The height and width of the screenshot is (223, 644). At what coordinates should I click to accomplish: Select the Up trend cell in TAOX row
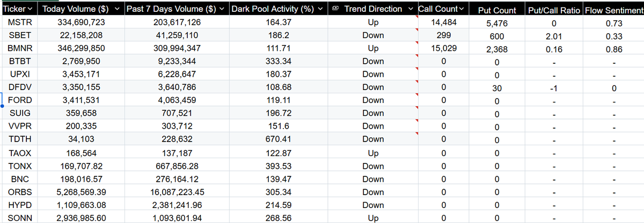point(373,153)
